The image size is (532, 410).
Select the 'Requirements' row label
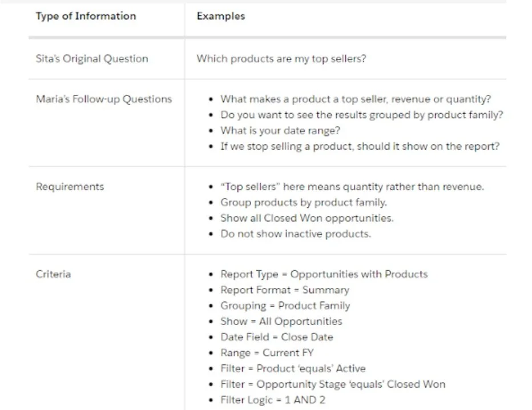click(70, 186)
